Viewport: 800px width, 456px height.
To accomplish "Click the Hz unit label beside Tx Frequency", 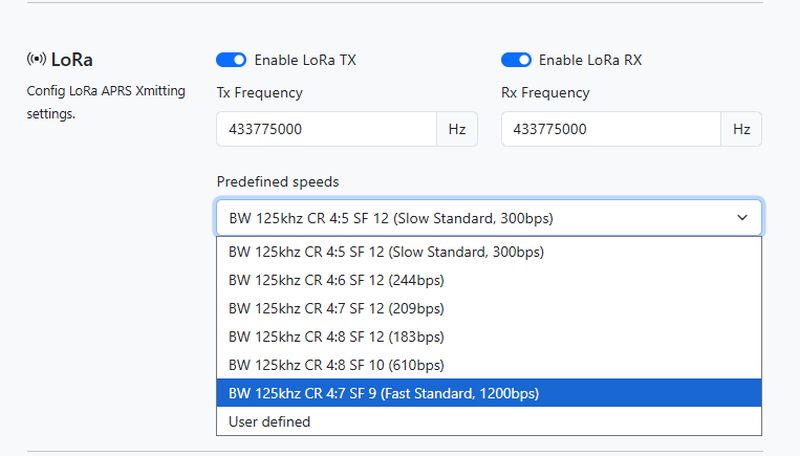I will point(457,129).
